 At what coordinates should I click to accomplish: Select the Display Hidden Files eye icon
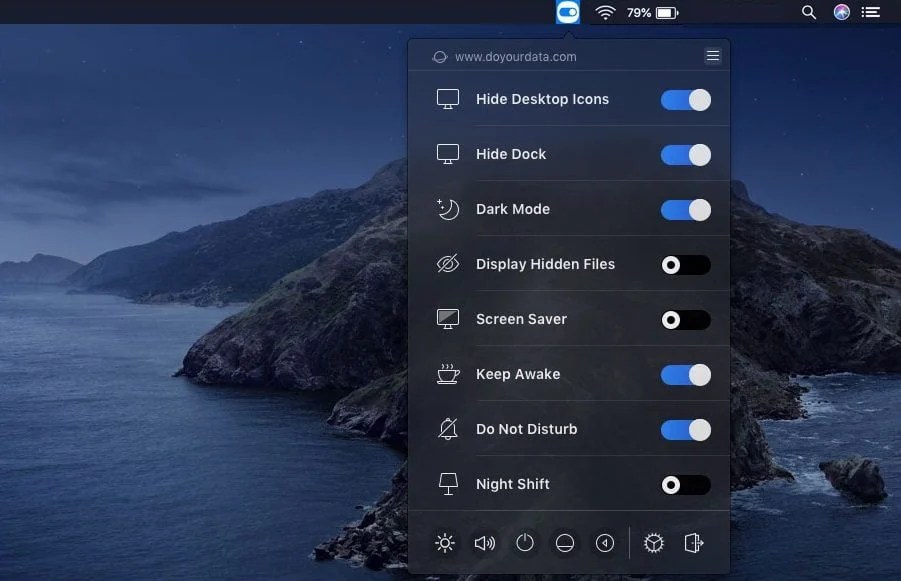[x=447, y=264]
